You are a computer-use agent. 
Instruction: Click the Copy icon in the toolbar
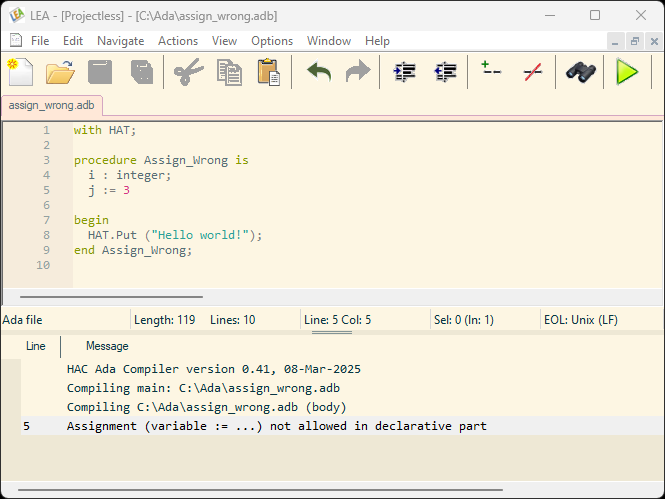[229, 72]
